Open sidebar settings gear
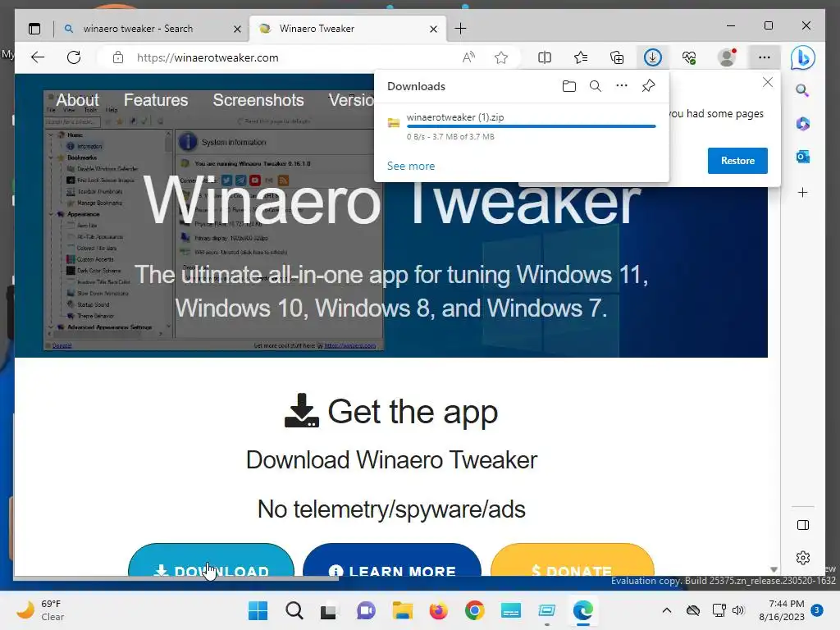Screen dimensions: 840x630 (803, 558)
